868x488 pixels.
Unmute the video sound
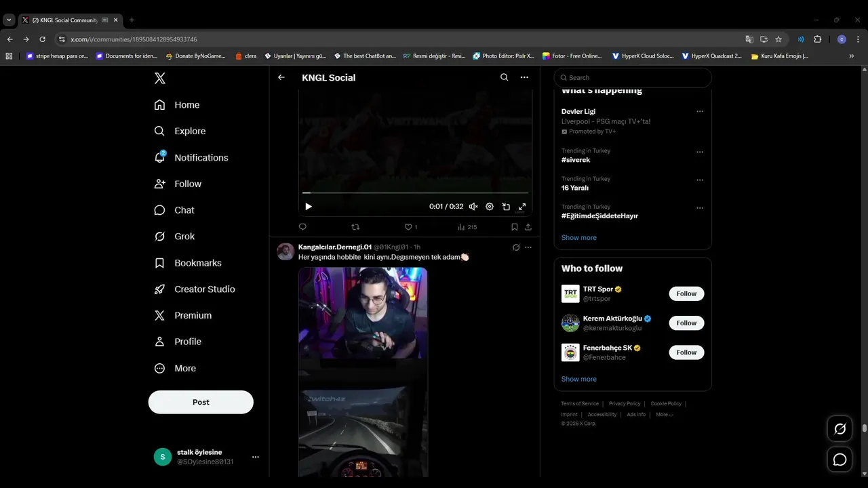[473, 207]
